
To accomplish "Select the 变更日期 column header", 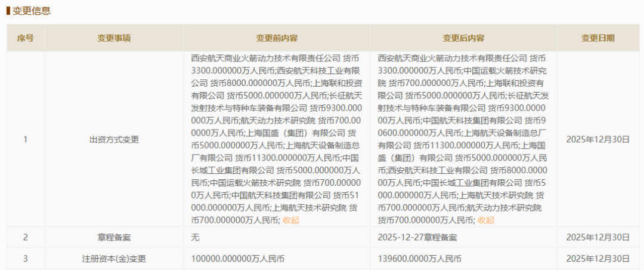I will 598,38.
